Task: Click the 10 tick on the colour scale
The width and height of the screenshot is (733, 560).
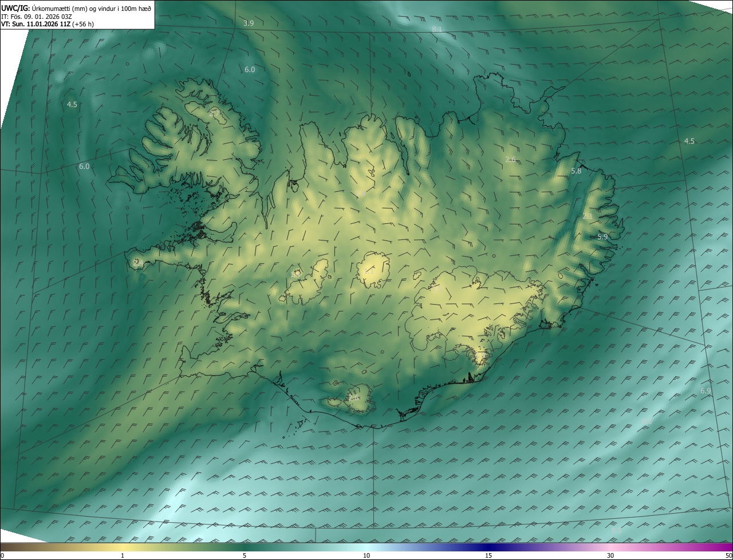Action: tap(366, 555)
